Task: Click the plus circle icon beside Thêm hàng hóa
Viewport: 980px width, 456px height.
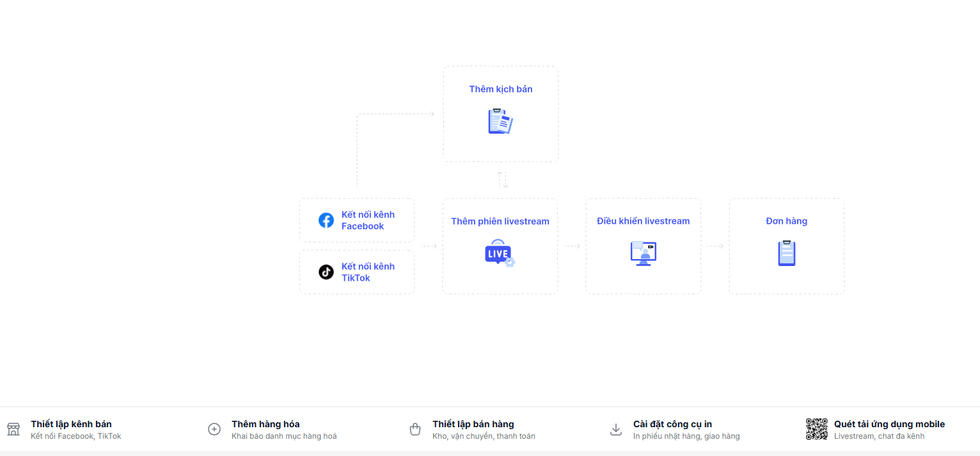Action: (214, 429)
